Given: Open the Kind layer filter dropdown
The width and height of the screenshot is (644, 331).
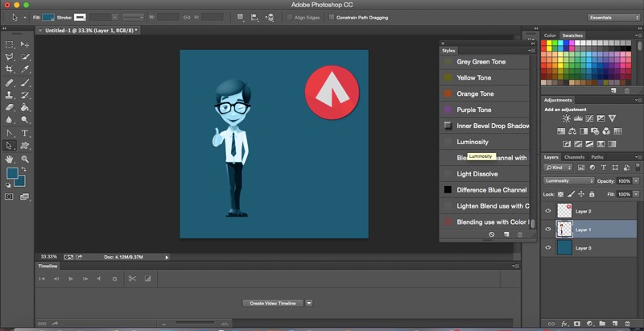Looking at the screenshot, I should click(x=558, y=168).
